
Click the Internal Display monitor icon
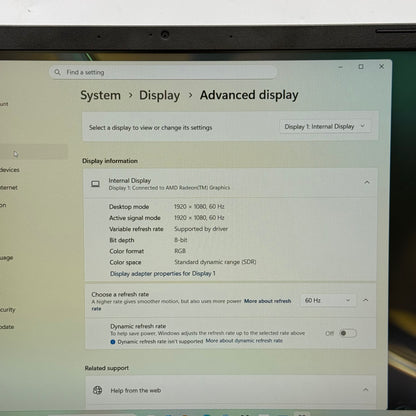coord(95,184)
